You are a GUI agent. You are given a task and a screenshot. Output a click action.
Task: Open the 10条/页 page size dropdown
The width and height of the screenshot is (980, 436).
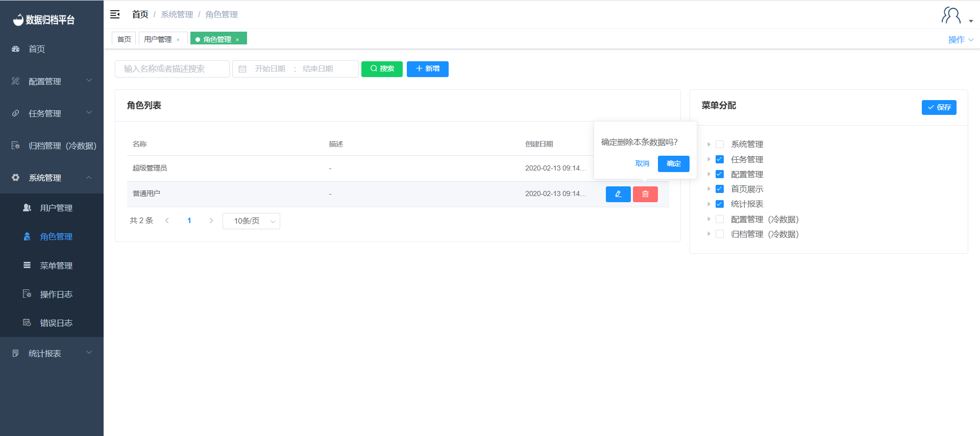pos(251,221)
